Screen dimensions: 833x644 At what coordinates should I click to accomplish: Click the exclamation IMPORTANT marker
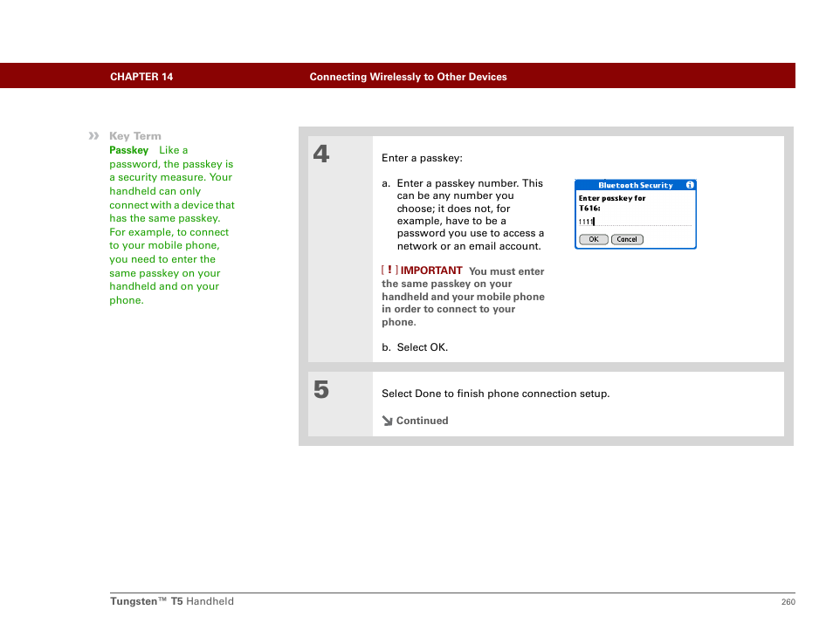click(389, 271)
